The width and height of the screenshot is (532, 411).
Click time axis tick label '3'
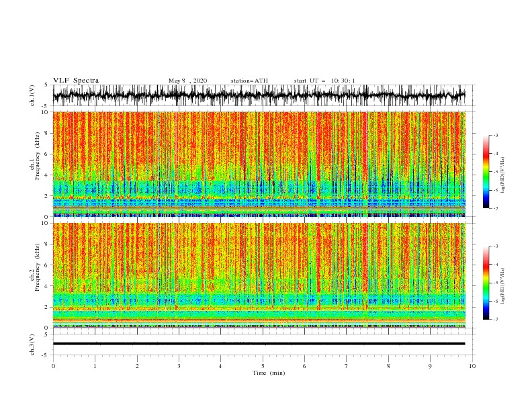[x=179, y=366]
